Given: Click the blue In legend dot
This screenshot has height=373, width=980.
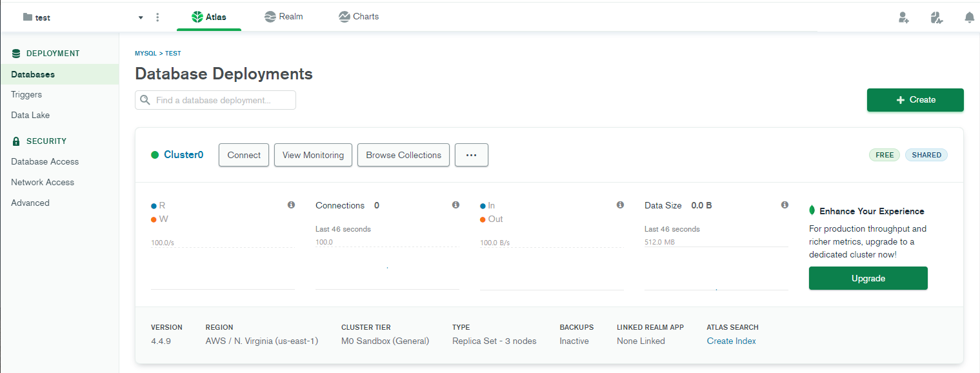Looking at the screenshot, I should tap(483, 206).
